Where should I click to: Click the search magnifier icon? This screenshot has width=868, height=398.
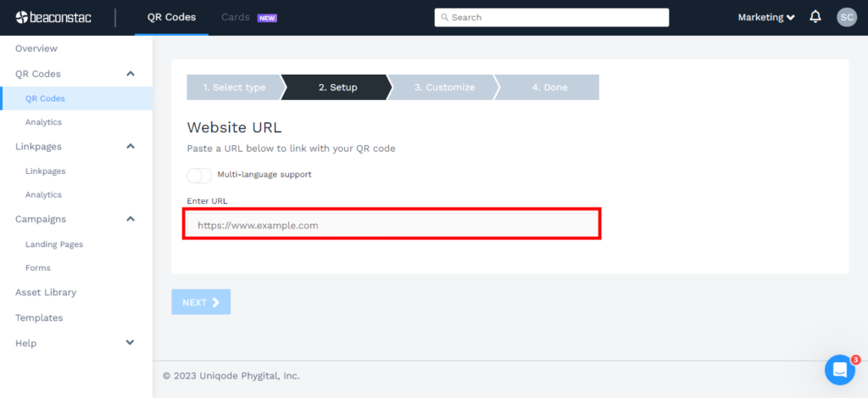pyautogui.click(x=444, y=17)
